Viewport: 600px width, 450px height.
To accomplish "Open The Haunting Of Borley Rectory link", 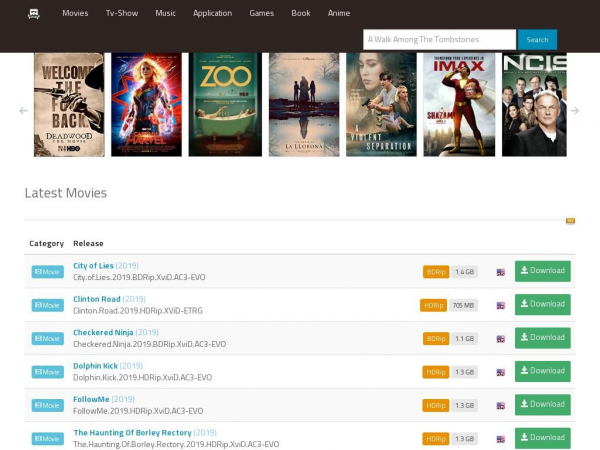I will [x=132, y=432].
